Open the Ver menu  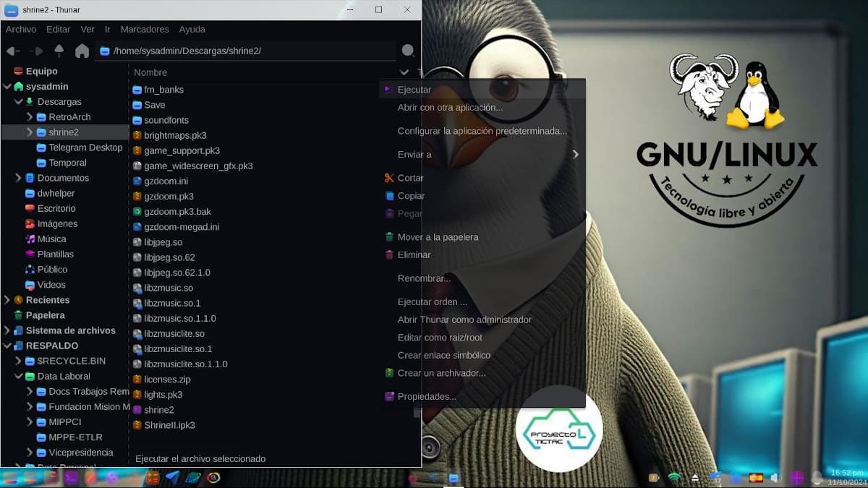(x=88, y=30)
